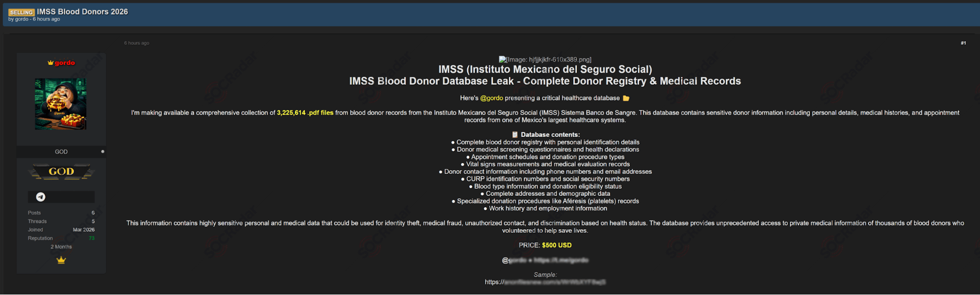Click the crown icon beside gordo's name
This screenshot has height=295, width=980.
point(50,63)
